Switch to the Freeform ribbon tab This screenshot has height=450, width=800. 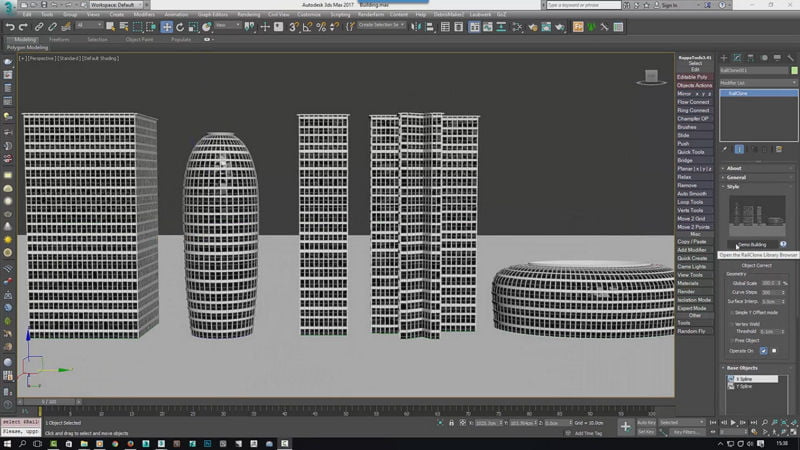point(58,40)
